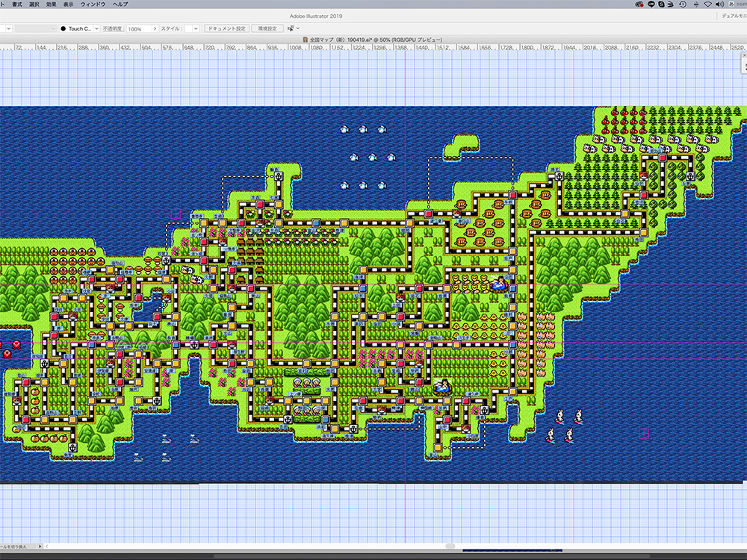Open the ウィンドウ menu

point(93,4)
